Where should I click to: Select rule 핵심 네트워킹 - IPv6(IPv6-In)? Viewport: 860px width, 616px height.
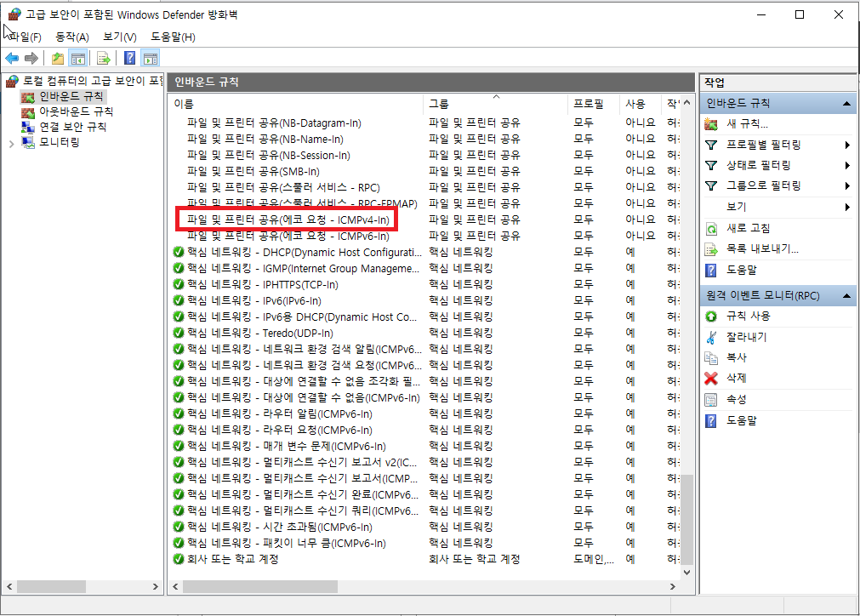(254, 301)
